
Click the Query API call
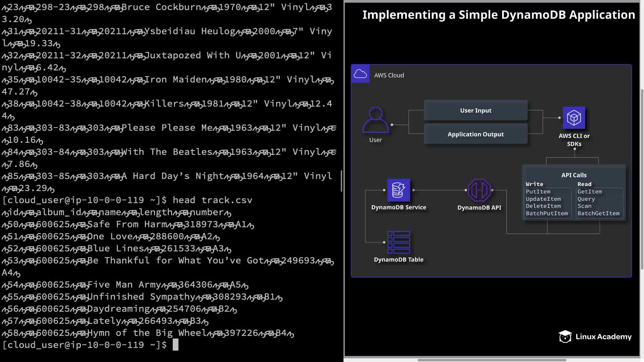[586, 199]
